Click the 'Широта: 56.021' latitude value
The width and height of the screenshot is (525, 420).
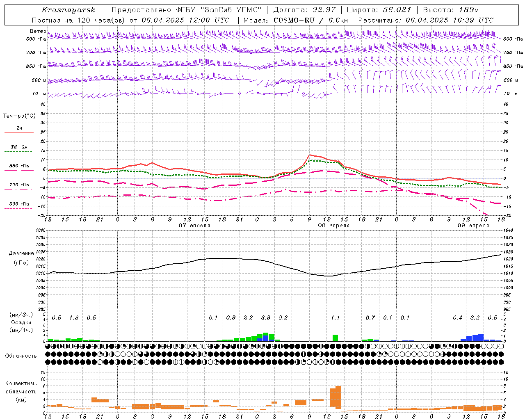[379, 10]
